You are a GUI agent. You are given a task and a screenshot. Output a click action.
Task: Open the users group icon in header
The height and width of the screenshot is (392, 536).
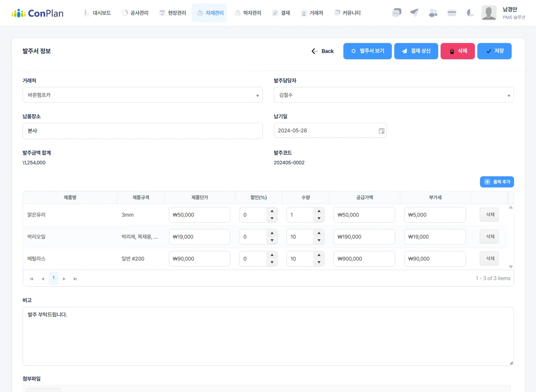(433, 13)
